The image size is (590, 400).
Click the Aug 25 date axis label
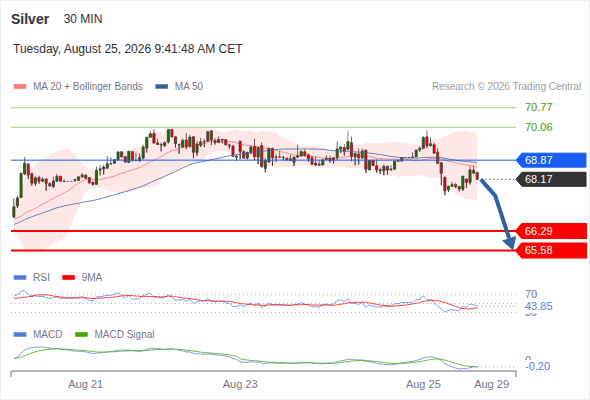tap(423, 385)
